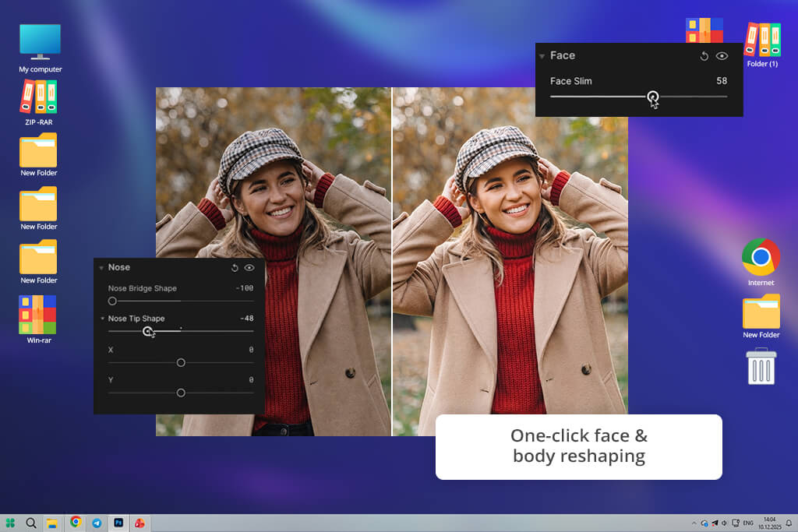
Task: Click the Face Slim slider handle
Action: click(x=652, y=96)
